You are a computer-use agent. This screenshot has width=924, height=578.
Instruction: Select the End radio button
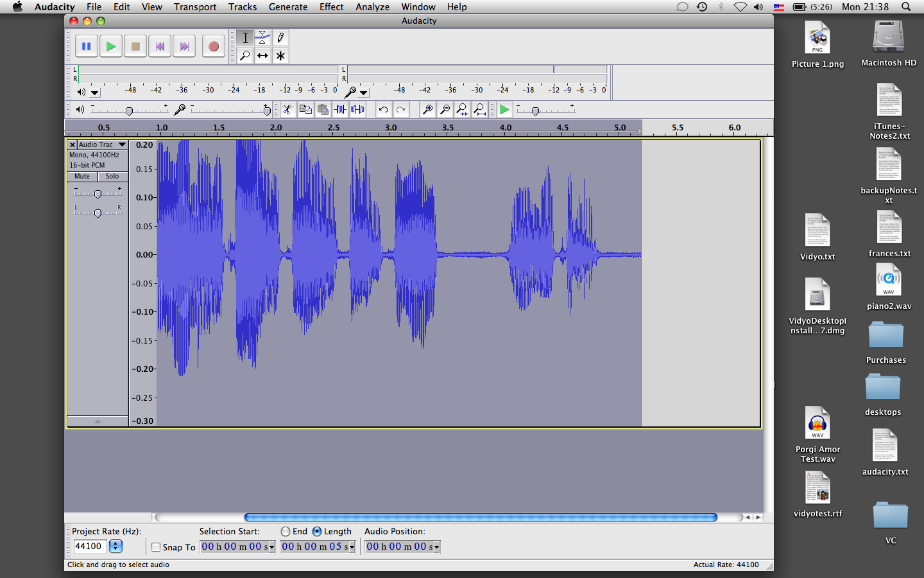point(286,532)
